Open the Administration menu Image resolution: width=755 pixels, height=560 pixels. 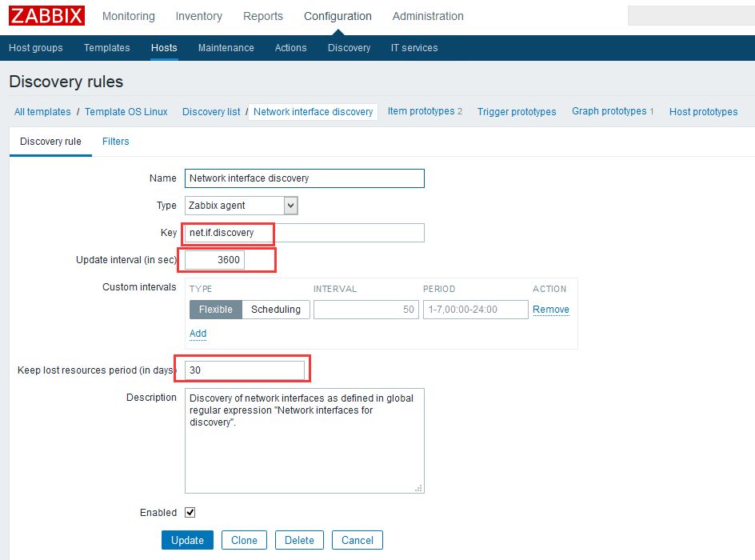(428, 16)
